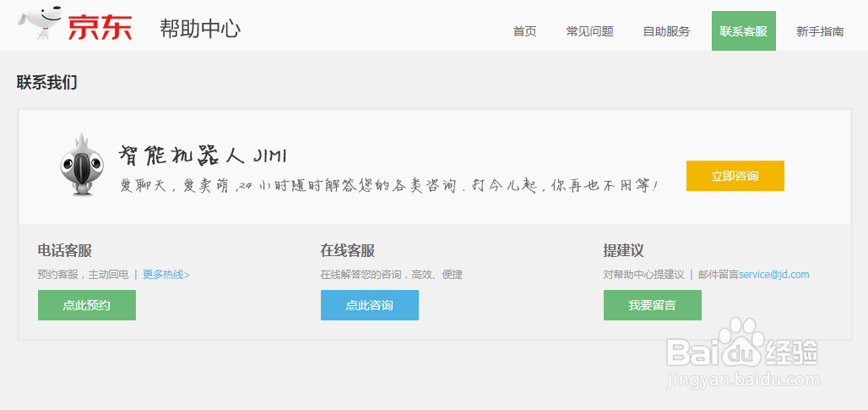This screenshot has height=410, width=868.
Task: Click the JD dog mascot logo
Action: click(x=40, y=23)
